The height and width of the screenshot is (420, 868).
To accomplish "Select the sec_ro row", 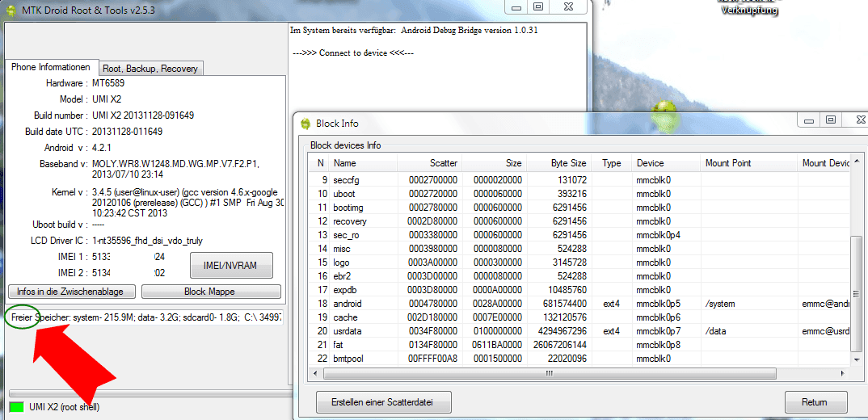I will 579,234.
